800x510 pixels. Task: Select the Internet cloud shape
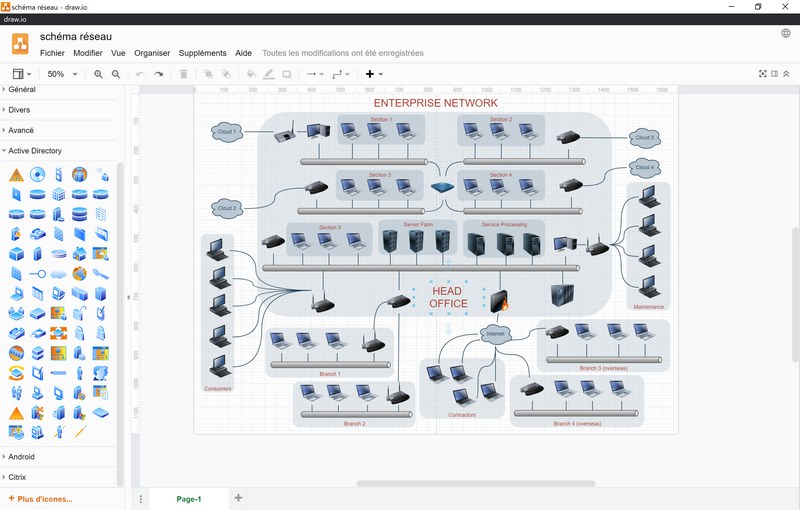pyautogui.click(x=495, y=333)
